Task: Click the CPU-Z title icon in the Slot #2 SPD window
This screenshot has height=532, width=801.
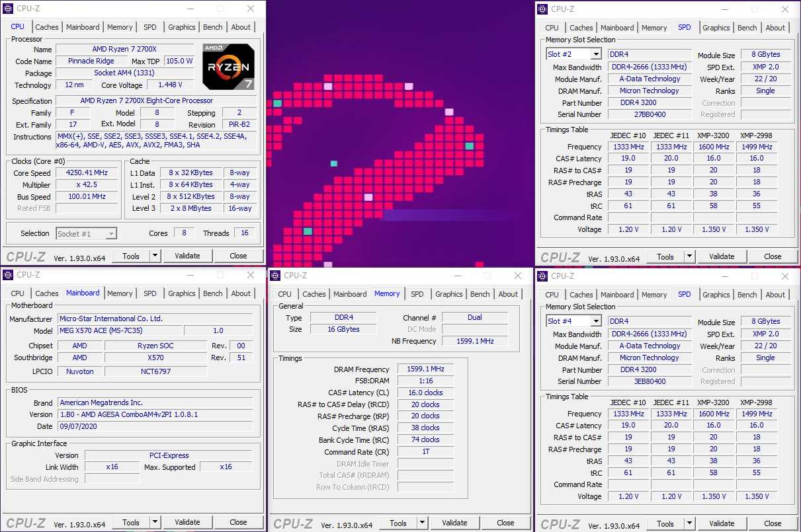Action: (543, 9)
